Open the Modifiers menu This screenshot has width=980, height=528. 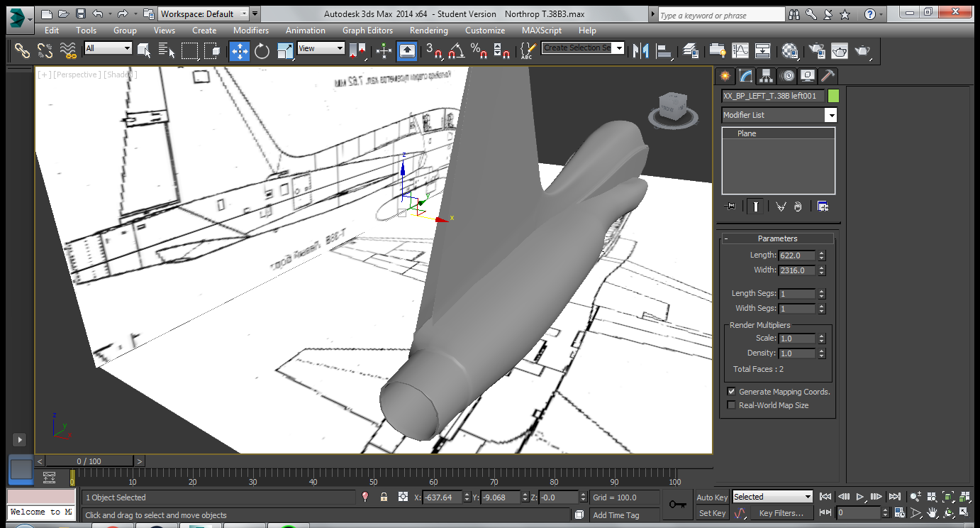251,31
